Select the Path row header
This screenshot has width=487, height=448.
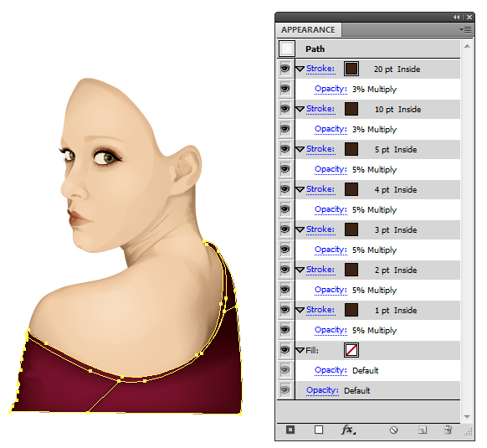[368, 49]
